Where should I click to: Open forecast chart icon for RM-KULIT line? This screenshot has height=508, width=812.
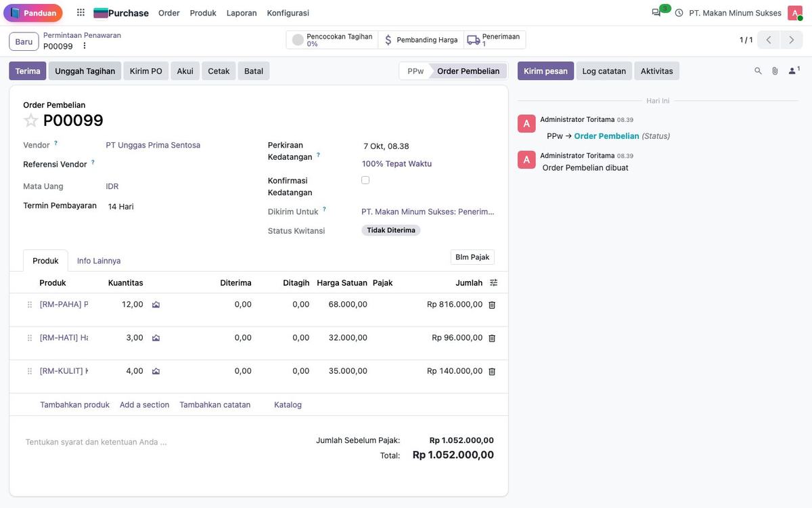pyautogui.click(x=156, y=371)
